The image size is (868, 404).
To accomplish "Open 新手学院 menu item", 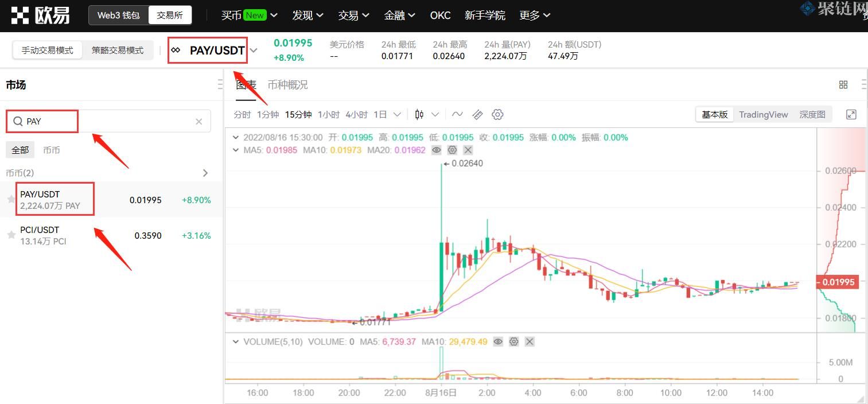I will 485,15.
